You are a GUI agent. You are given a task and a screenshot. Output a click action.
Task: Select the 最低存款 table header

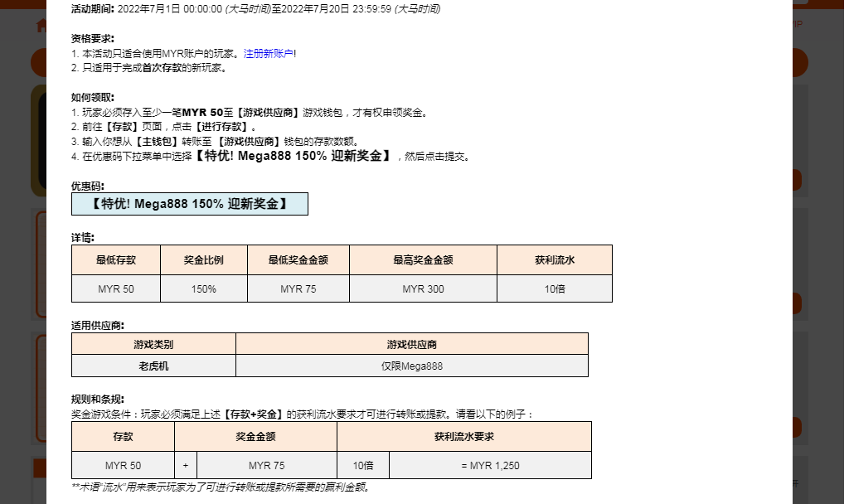pos(116,260)
